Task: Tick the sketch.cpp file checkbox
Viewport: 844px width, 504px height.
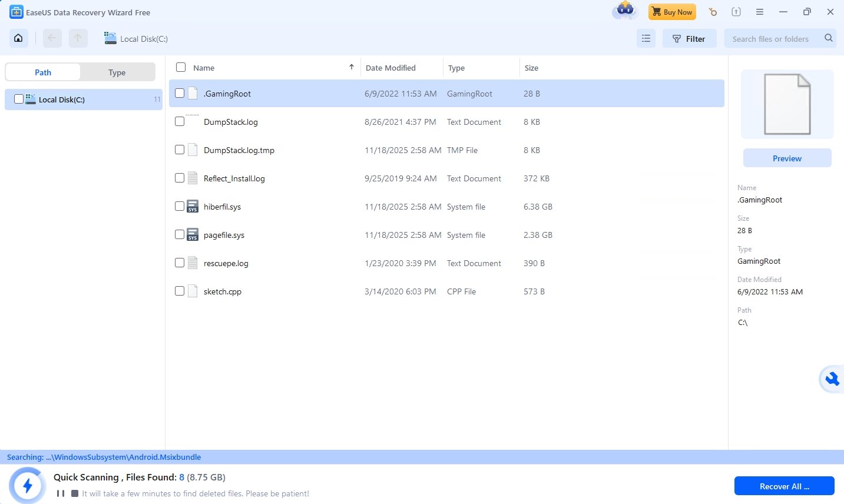Action: coord(180,291)
